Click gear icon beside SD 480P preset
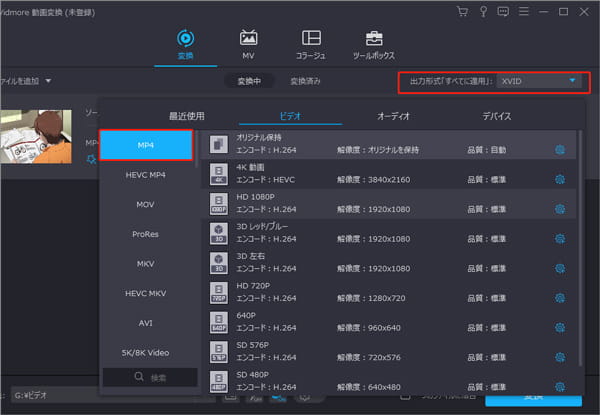Viewport: 600px width, 415px height. pos(559,383)
